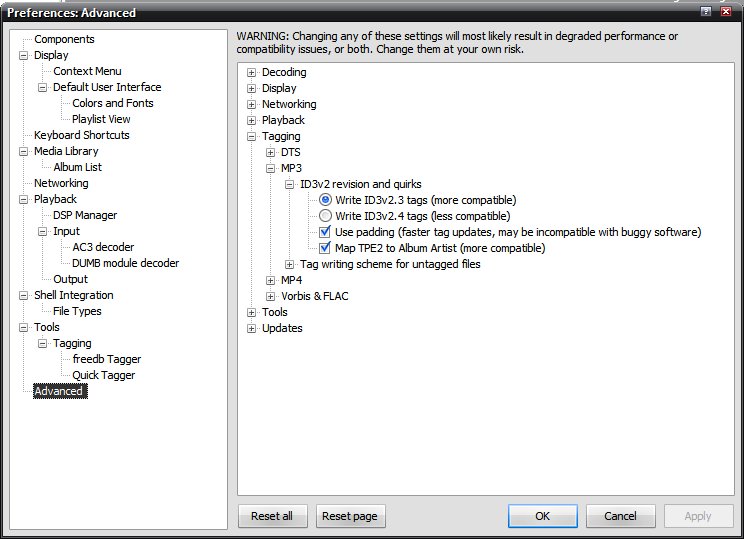The height and width of the screenshot is (539, 744).
Task: Click the Reset page button
Action: (x=350, y=516)
